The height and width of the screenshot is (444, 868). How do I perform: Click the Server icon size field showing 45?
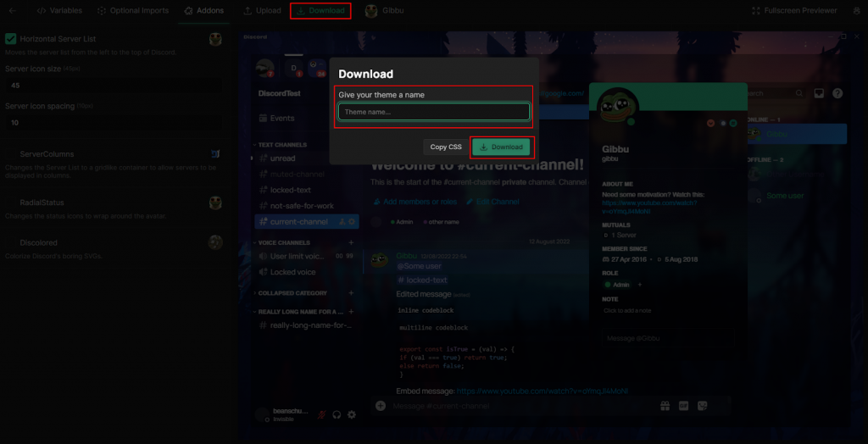[114, 86]
